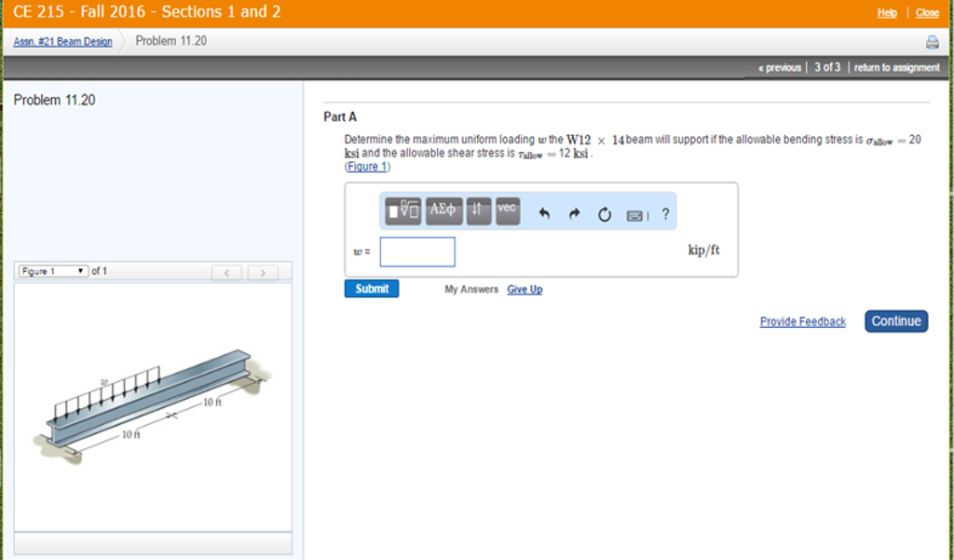Give Up on this problem
Image resolution: width=954 pixels, height=560 pixels.
525,290
